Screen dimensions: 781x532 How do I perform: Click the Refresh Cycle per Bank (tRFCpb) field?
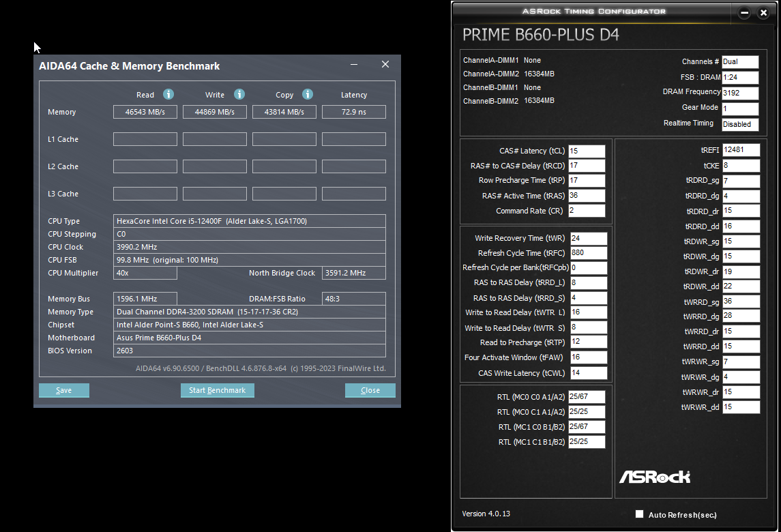click(x=589, y=268)
